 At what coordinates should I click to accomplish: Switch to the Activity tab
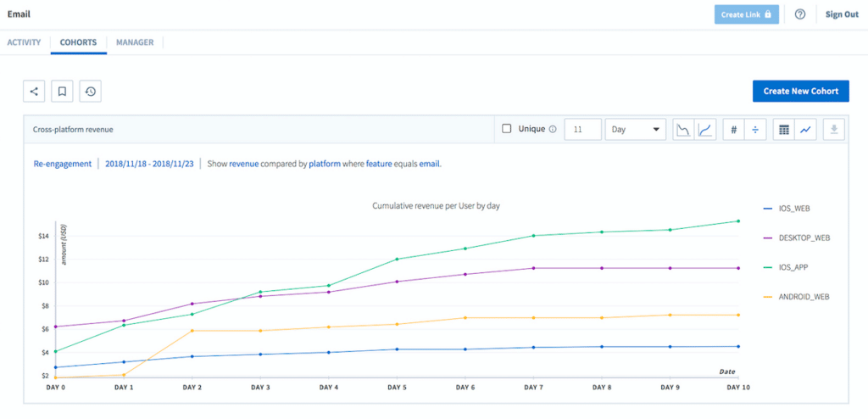[x=24, y=42]
